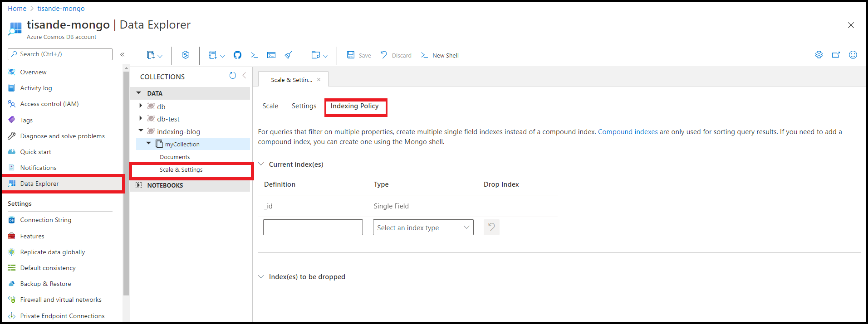Close the Data Explorer blade
868x324 pixels.
pyautogui.click(x=851, y=25)
